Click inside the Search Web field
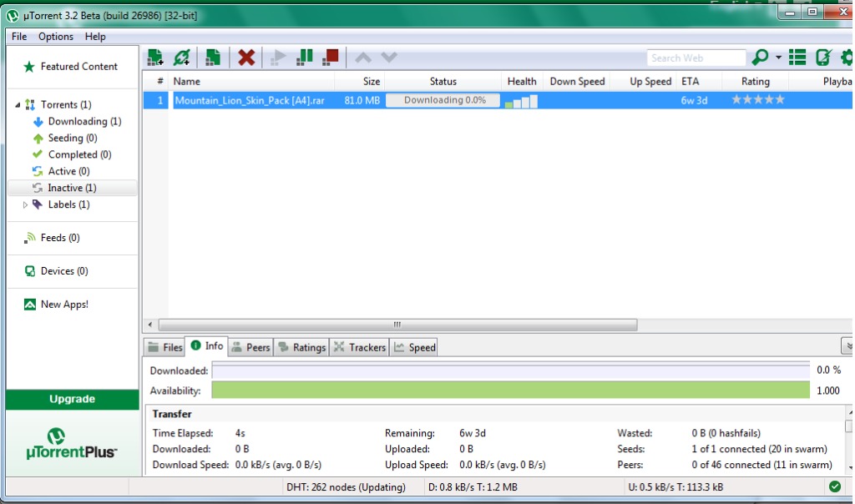This screenshot has height=504, width=855. tap(696, 58)
